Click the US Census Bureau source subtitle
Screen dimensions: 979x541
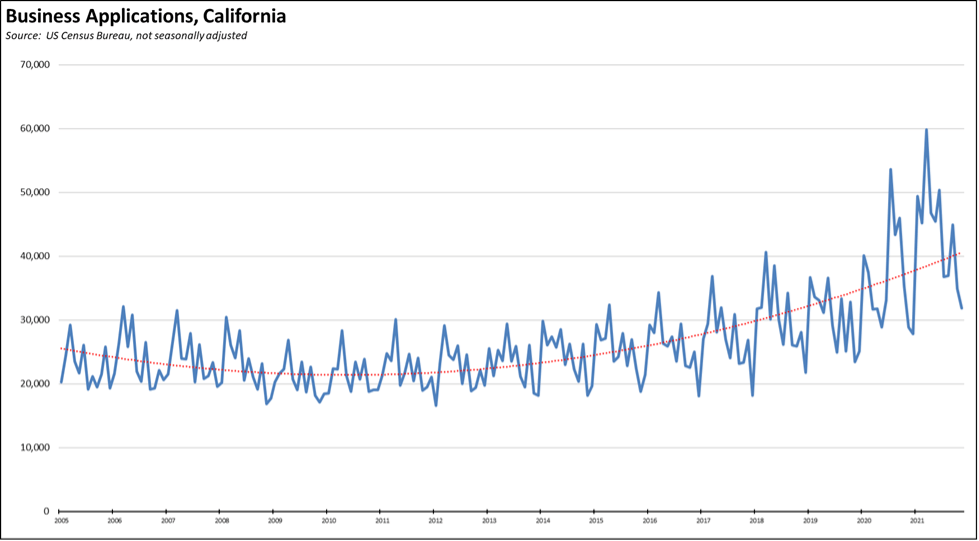tap(126, 36)
